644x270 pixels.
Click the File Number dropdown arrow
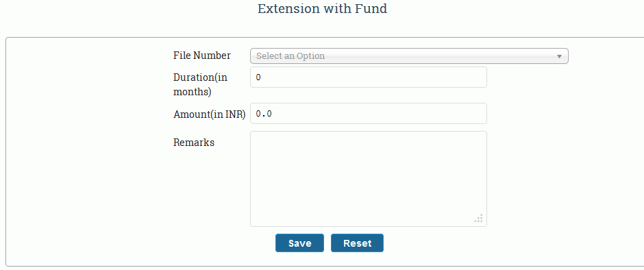[x=559, y=56]
